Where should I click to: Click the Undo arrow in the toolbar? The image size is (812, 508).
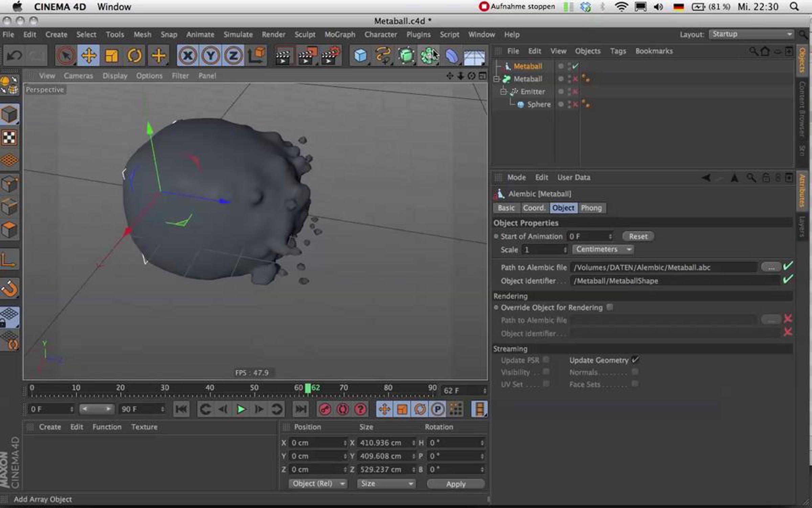pyautogui.click(x=14, y=56)
